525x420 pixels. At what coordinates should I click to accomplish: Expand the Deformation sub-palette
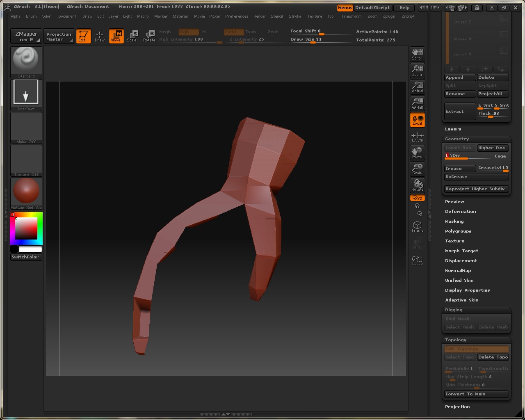[460, 212]
